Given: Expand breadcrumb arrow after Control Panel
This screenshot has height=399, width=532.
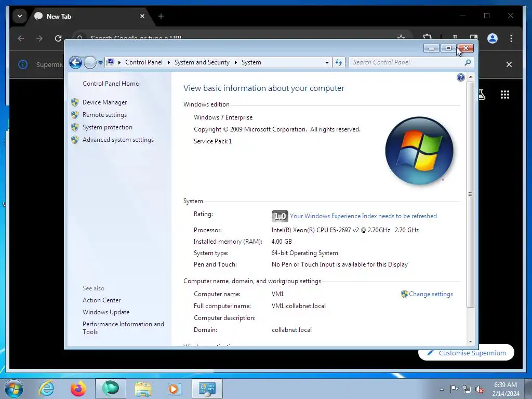Looking at the screenshot, I should pos(169,62).
